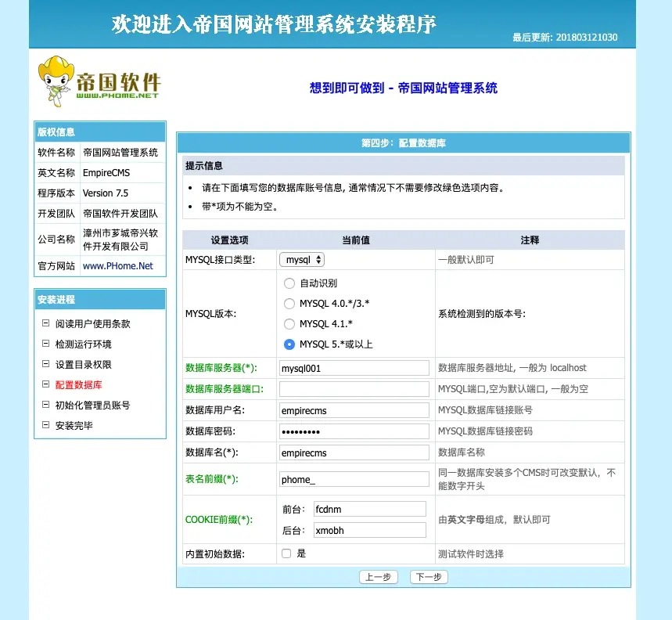Screen dimensions: 672x620
Task: Click the 数据库用户名 input field
Action: 354,410
